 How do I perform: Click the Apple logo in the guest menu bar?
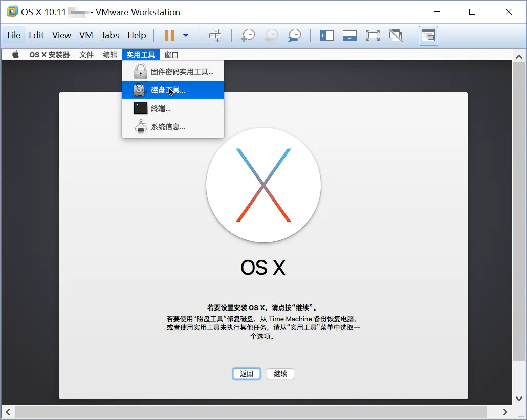click(x=14, y=54)
